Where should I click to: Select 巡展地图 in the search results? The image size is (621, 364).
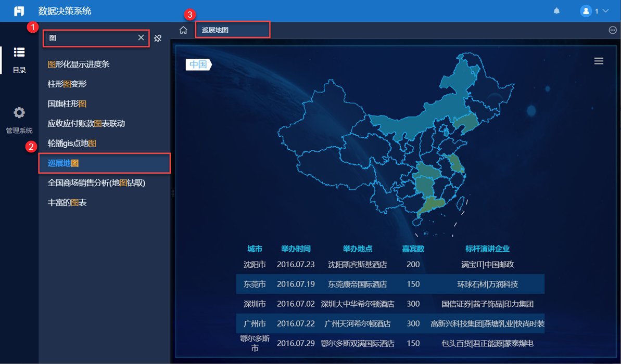coord(105,163)
